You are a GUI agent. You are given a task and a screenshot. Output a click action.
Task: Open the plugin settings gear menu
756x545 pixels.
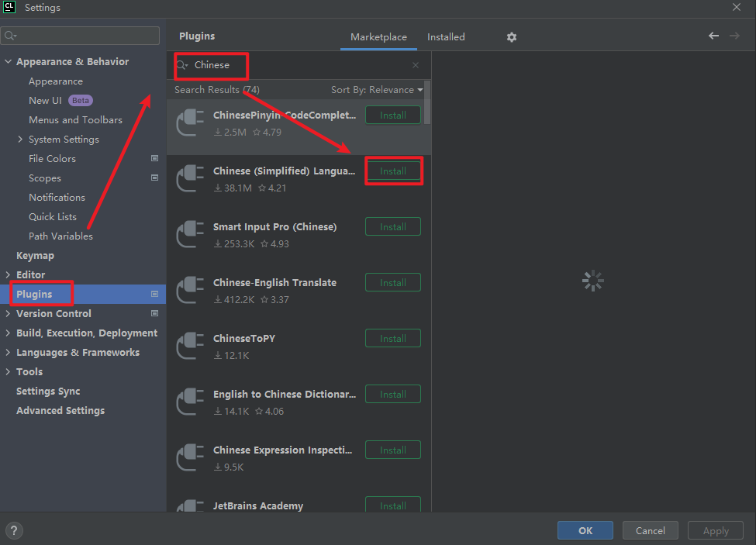tap(512, 37)
